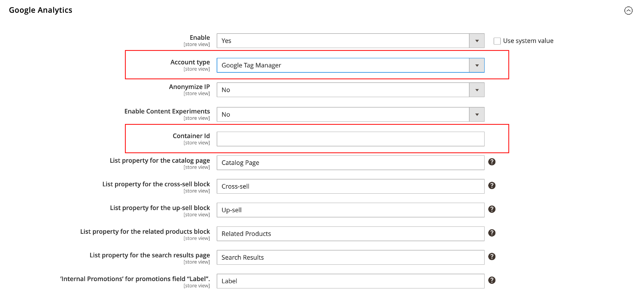Click the Anonymize IP label
The width and height of the screenshot is (644, 296).
[189, 86]
